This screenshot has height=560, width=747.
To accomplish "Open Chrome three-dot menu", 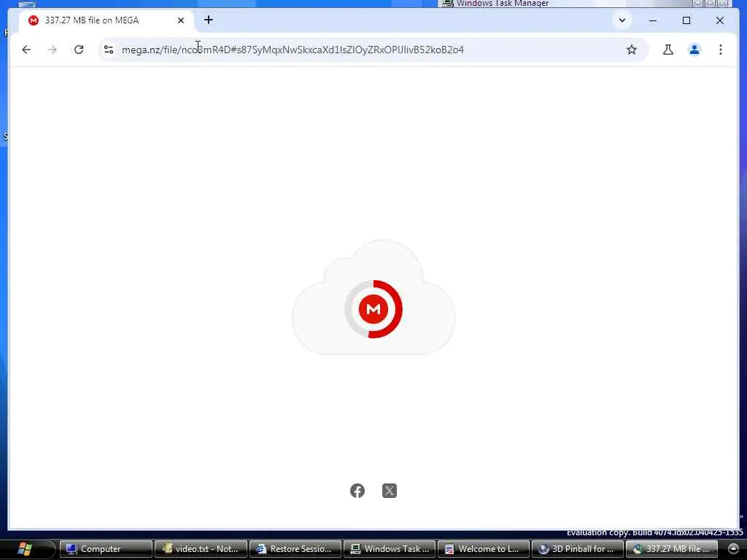I will [720, 50].
